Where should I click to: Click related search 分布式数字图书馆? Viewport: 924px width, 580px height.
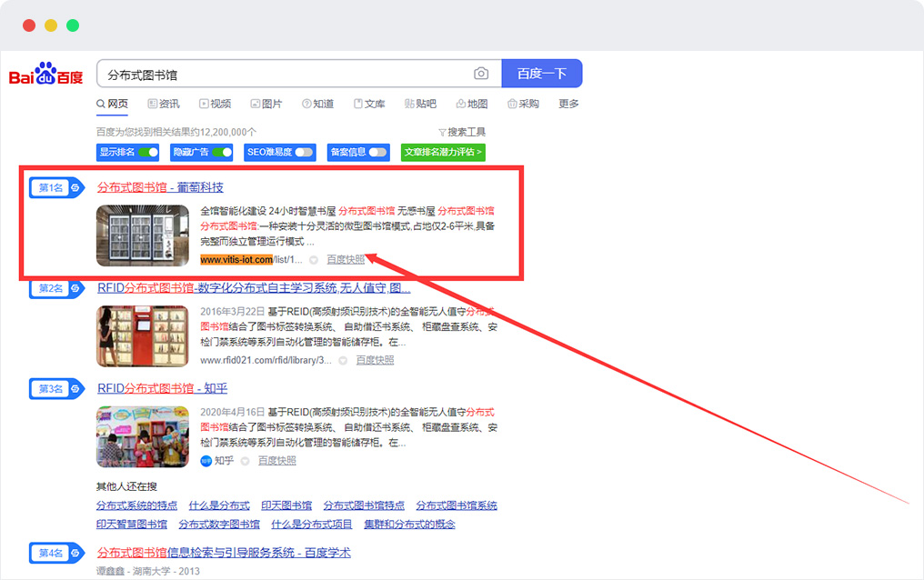click(219, 525)
